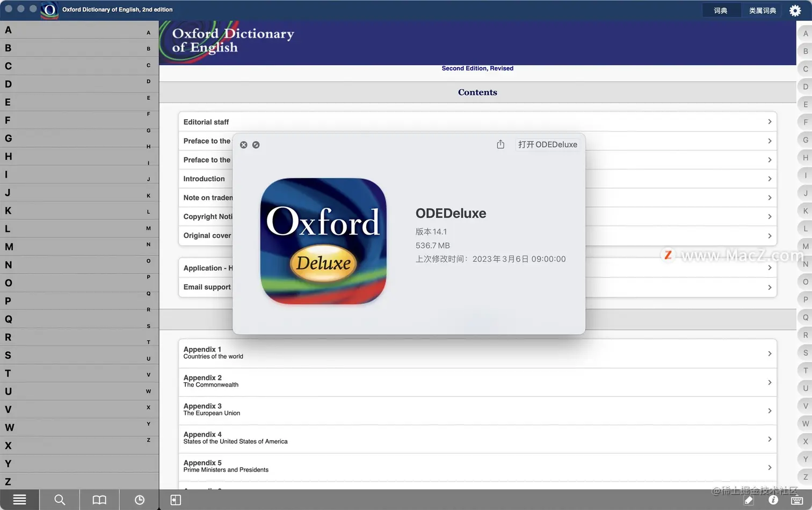Show the keyboard via the keyboard icon
The width and height of the screenshot is (812, 510).
797,500
